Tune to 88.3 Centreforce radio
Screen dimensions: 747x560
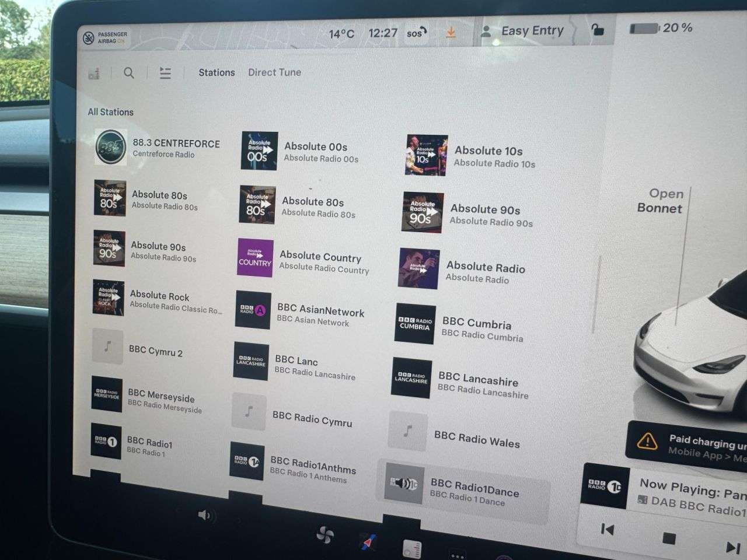(x=158, y=148)
